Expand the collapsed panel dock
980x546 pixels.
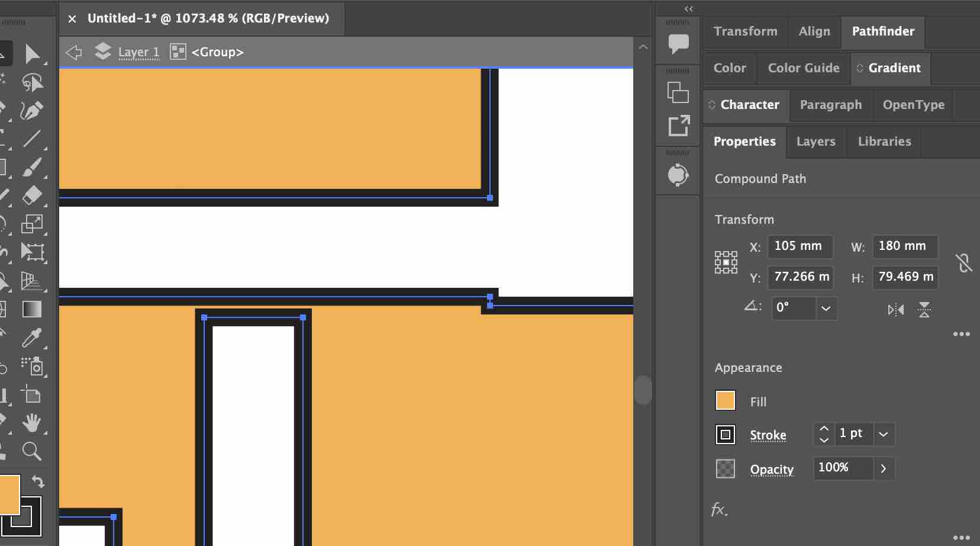tap(688, 9)
